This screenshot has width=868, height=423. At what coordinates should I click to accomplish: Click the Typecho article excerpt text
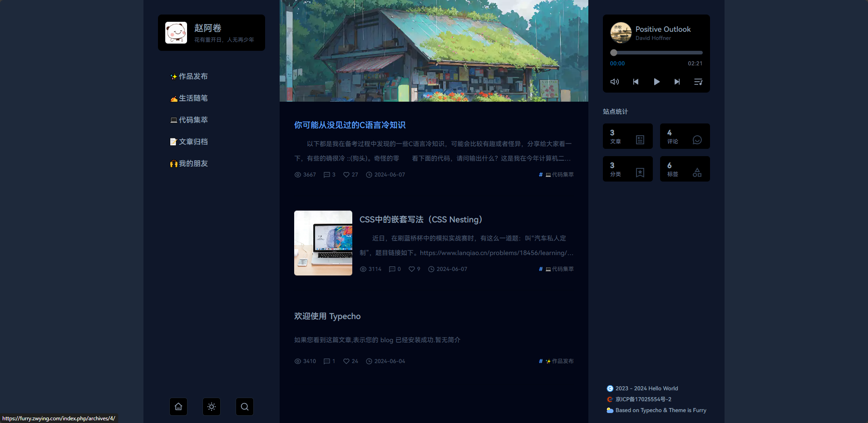377,340
